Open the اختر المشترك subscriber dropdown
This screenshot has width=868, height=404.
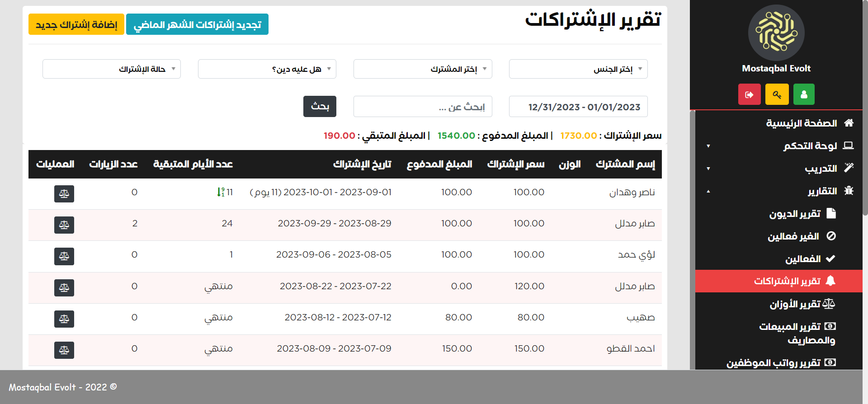click(422, 69)
